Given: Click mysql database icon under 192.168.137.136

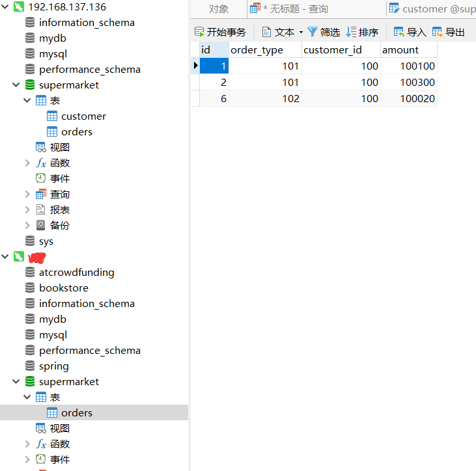Looking at the screenshot, I should [30, 54].
